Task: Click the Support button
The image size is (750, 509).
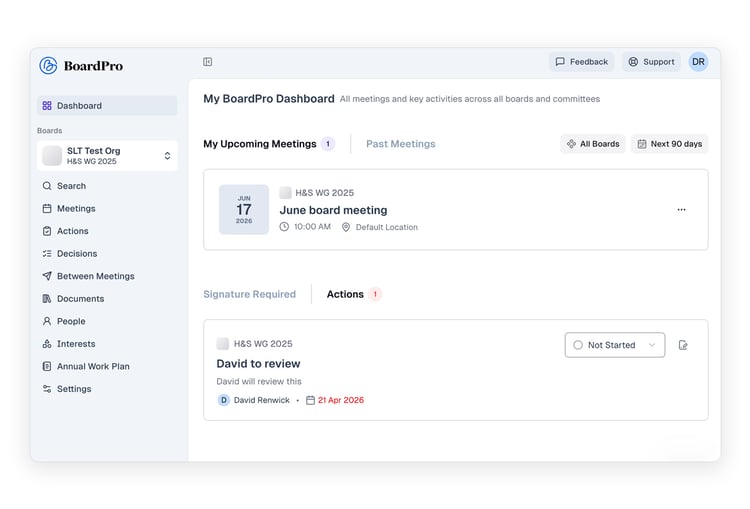Action: point(651,62)
